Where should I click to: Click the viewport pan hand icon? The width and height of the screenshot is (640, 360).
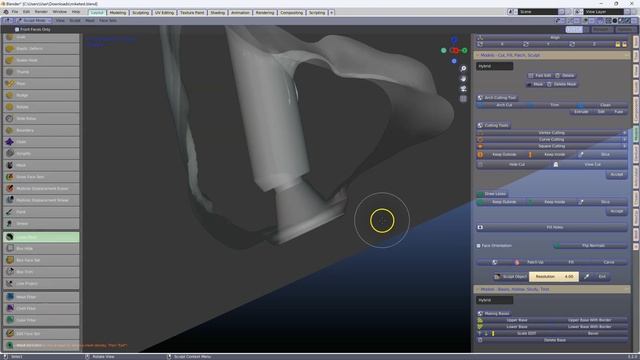463,78
